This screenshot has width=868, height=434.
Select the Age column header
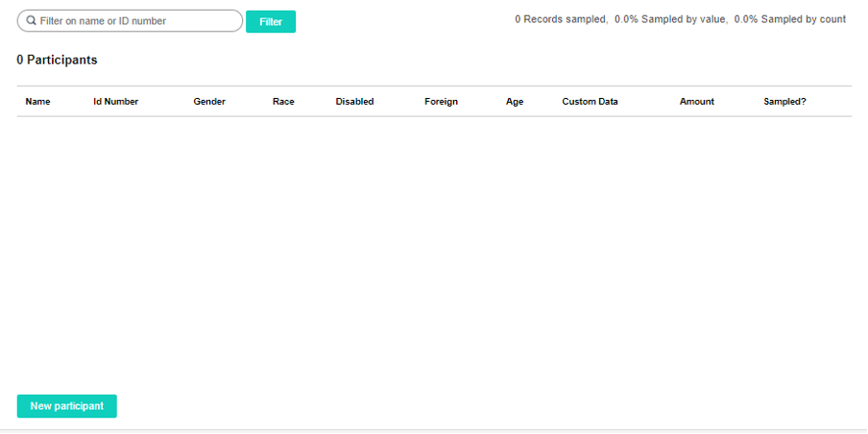[x=515, y=102]
